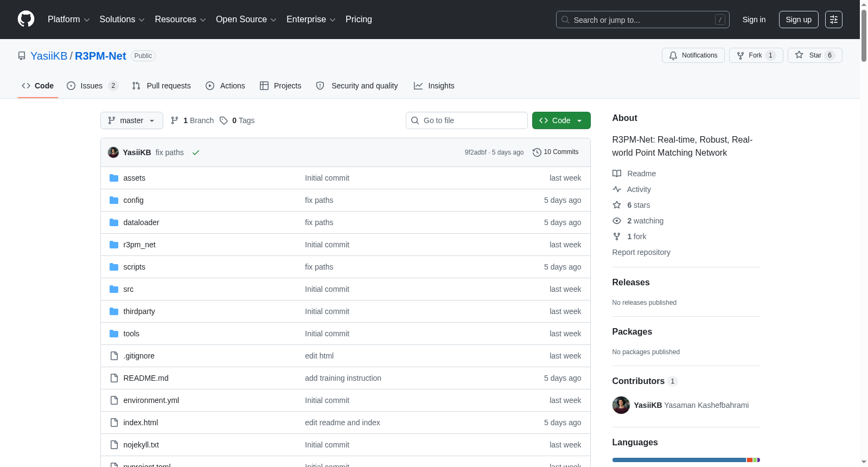Go to the Actions tab
The height and width of the screenshot is (467, 868).
tap(226, 86)
